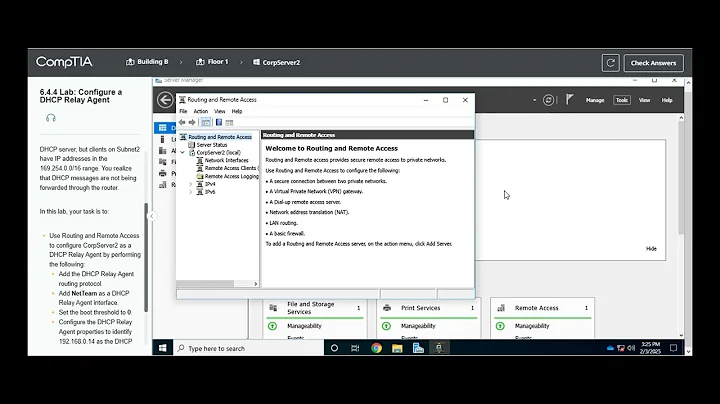
Task: Click the Remote Access tile title
Action: [x=536, y=308]
